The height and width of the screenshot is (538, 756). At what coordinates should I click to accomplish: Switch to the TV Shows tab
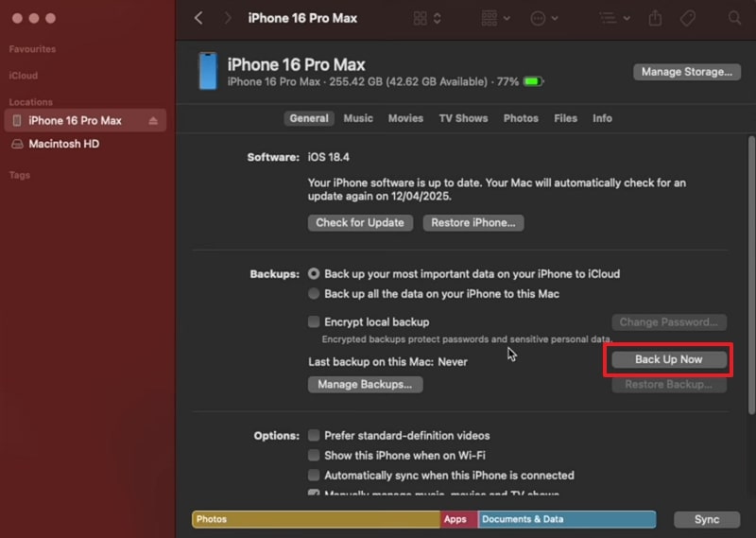[x=463, y=118]
